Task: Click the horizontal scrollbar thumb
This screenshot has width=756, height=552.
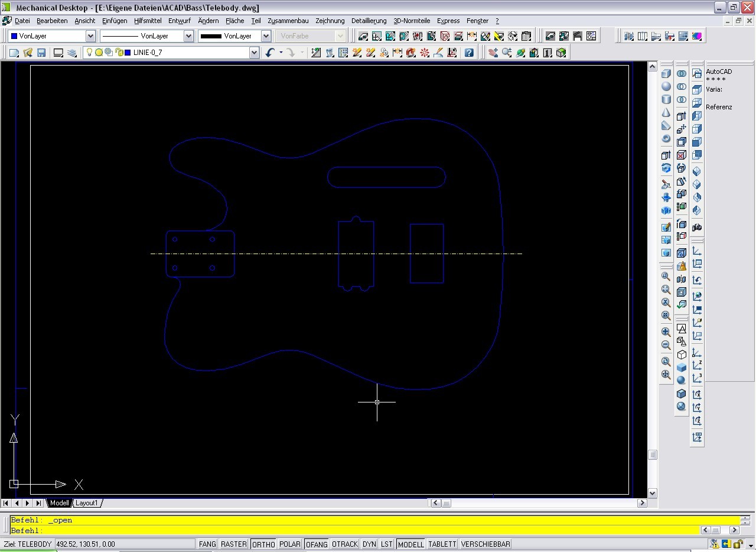Action: click(x=446, y=504)
